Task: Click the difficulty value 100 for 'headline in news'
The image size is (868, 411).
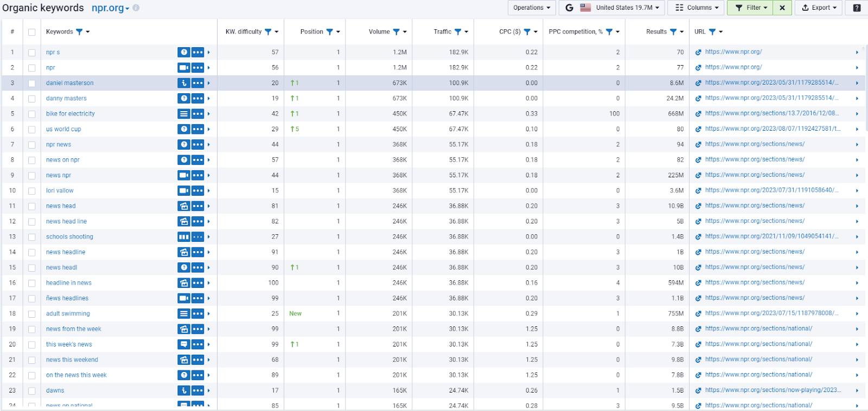Action: pyautogui.click(x=273, y=283)
